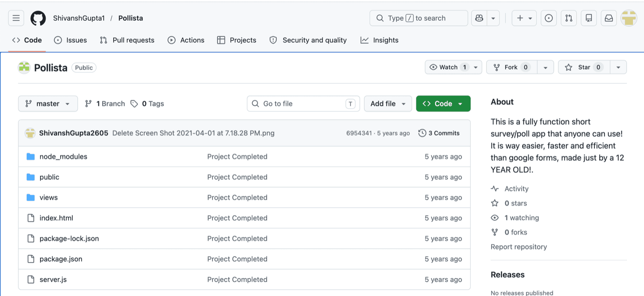
Task: Click the GitHub octocat logo
Action: click(x=38, y=18)
